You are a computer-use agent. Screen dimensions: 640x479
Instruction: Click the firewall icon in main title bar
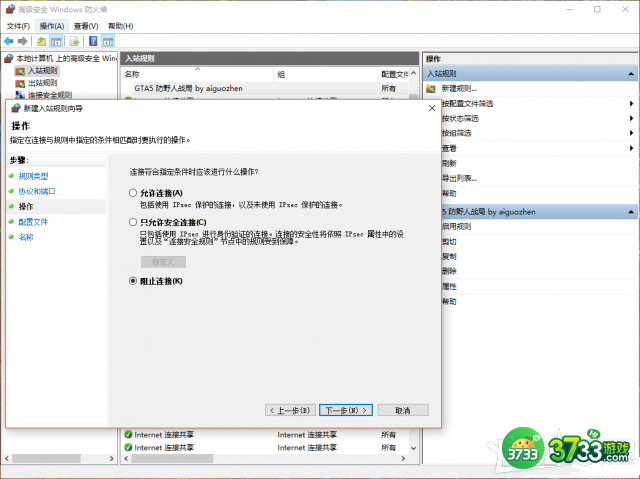coord(11,9)
